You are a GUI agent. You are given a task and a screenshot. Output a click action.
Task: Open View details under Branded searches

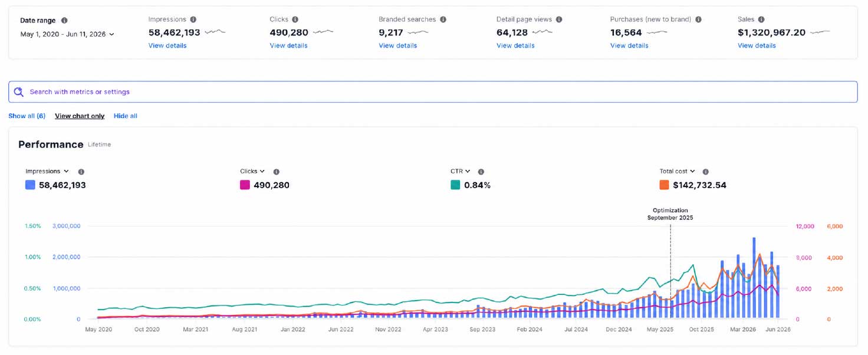(x=397, y=45)
